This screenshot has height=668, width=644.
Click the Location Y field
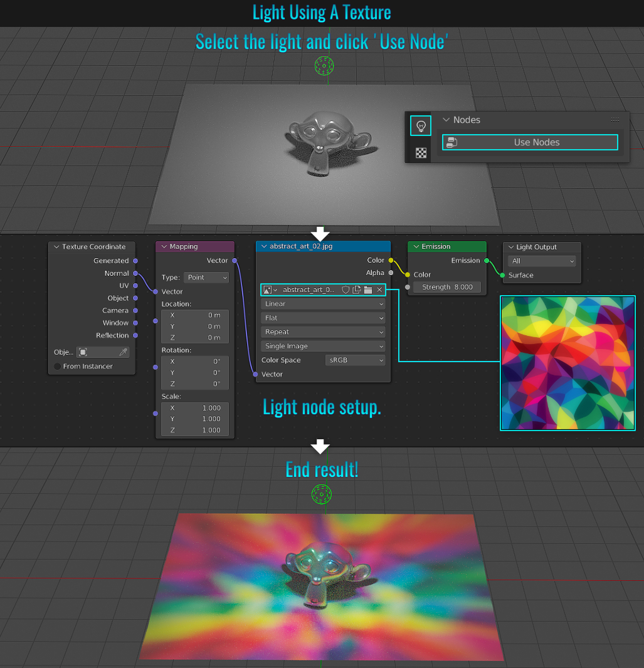point(195,326)
